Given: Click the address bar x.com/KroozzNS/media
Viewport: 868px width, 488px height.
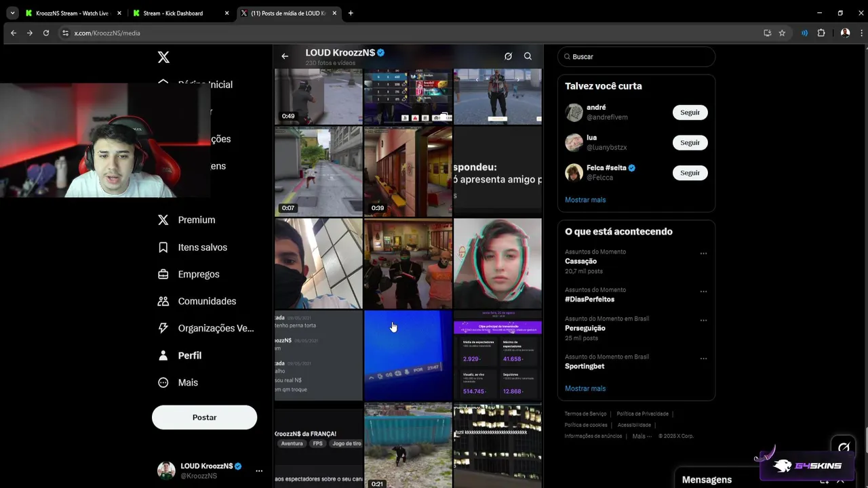Looking at the screenshot, I should coord(107,33).
